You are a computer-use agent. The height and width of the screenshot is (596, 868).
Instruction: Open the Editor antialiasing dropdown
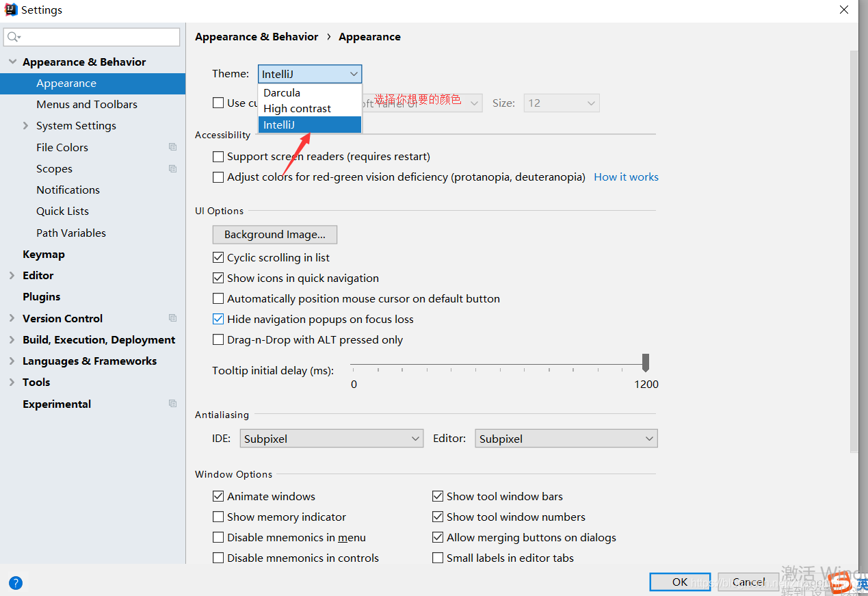[x=566, y=439]
